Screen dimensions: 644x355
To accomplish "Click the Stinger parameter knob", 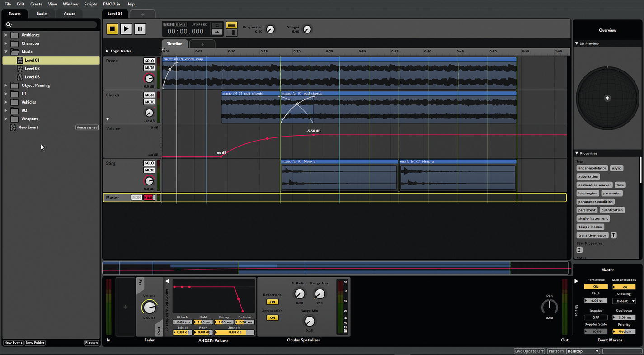I will (307, 29).
